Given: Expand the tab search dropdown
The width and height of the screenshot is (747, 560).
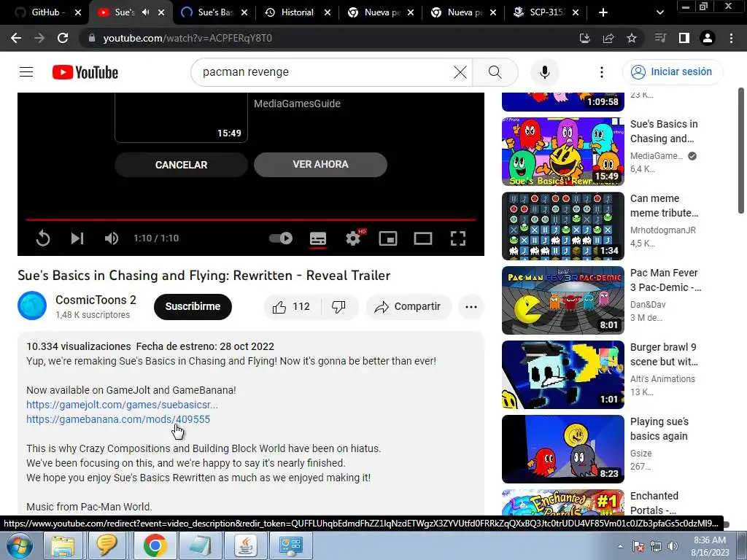Looking at the screenshot, I should click(x=659, y=12).
